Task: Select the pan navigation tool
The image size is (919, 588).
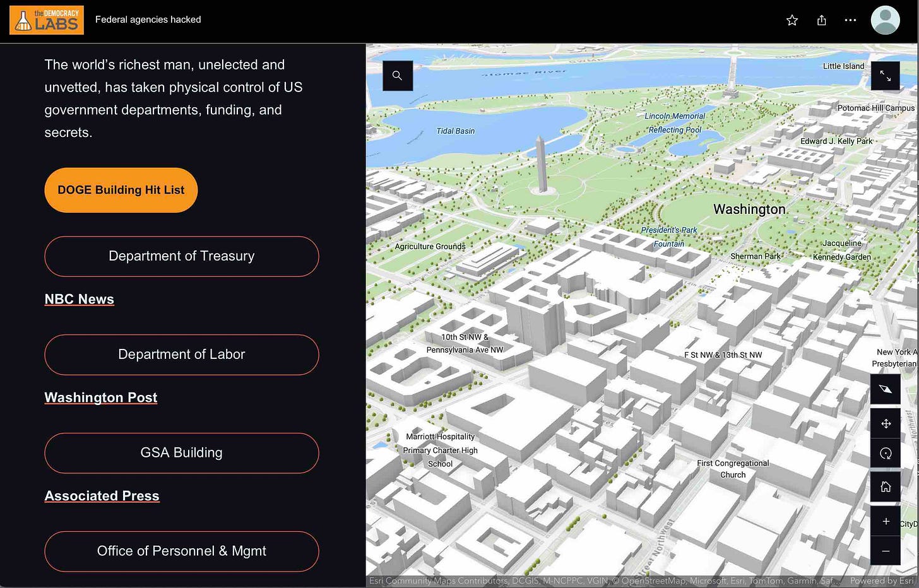Action: [x=886, y=423]
